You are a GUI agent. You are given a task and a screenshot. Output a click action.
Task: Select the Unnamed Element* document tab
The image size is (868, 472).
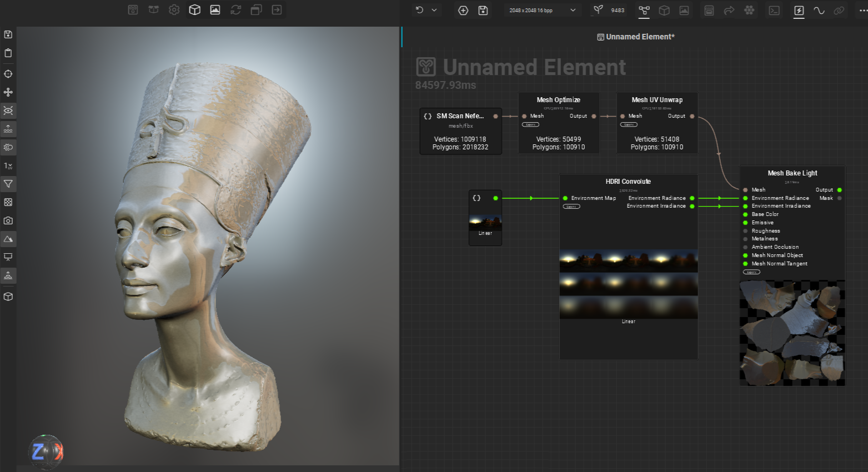[x=636, y=37]
